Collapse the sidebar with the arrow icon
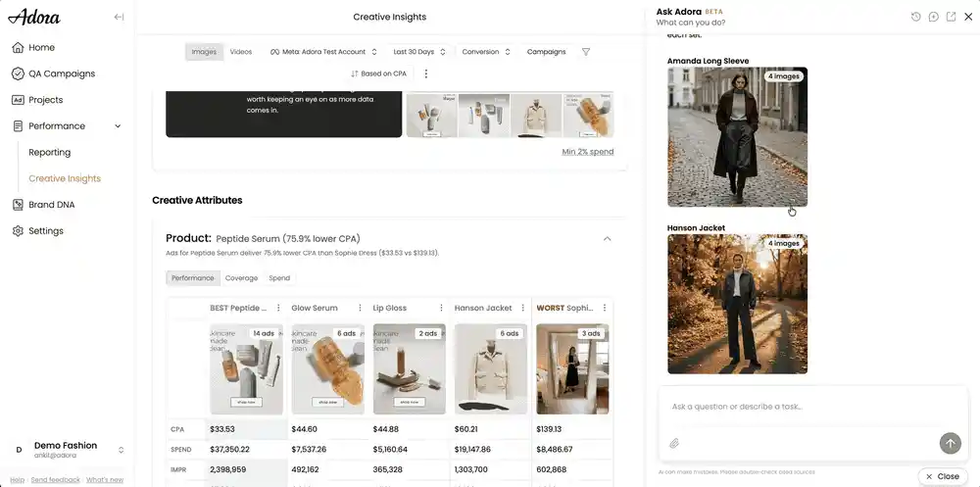 [x=119, y=17]
